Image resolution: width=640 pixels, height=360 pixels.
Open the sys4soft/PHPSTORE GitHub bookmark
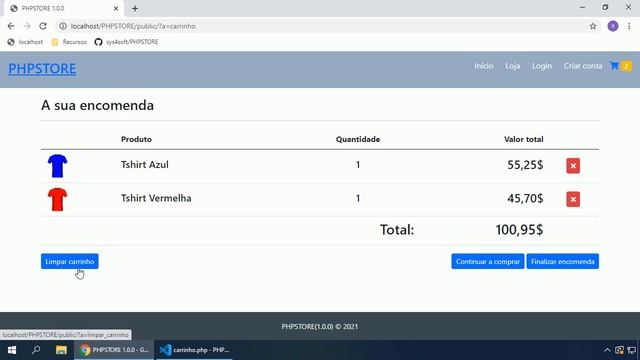126,42
